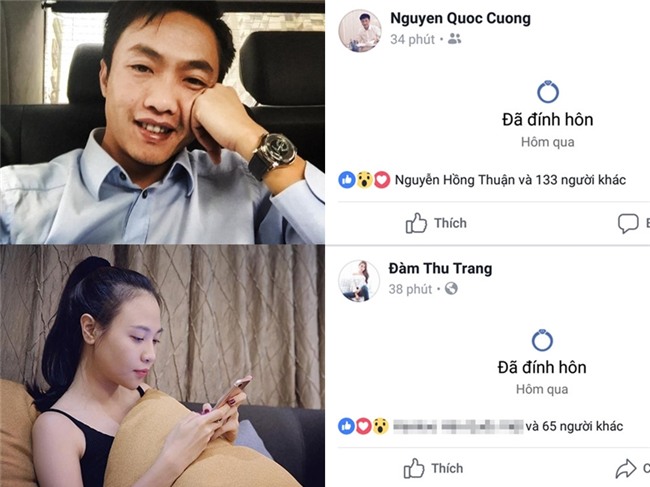Click the '34 phút' timestamp

tap(412, 39)
